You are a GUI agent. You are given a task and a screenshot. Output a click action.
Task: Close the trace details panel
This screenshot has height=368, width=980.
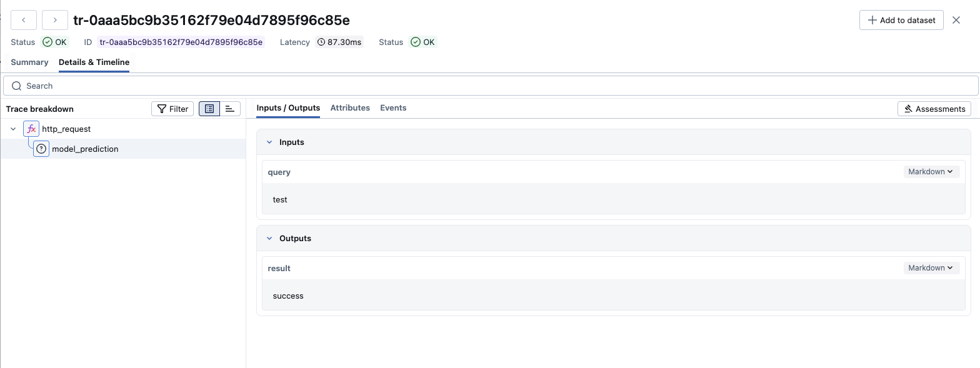point(956,20)
